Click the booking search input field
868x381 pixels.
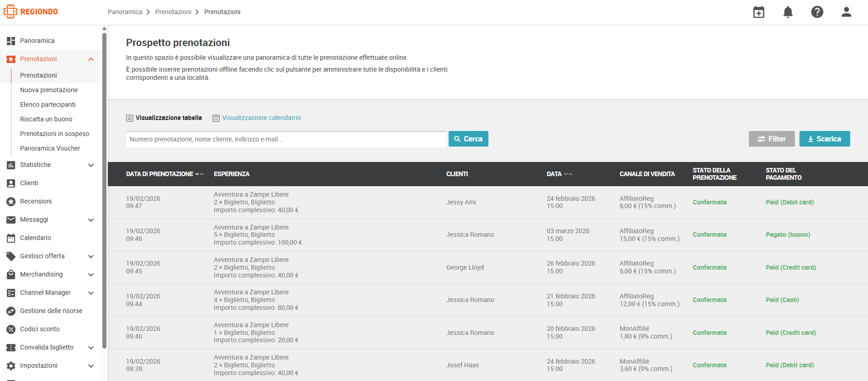coord(286,139)
